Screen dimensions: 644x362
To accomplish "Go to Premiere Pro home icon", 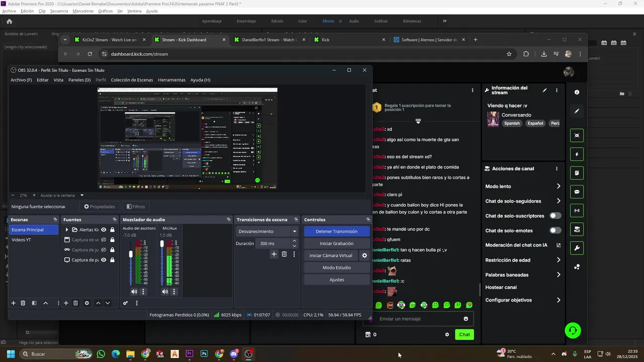I will pos(9,21).
